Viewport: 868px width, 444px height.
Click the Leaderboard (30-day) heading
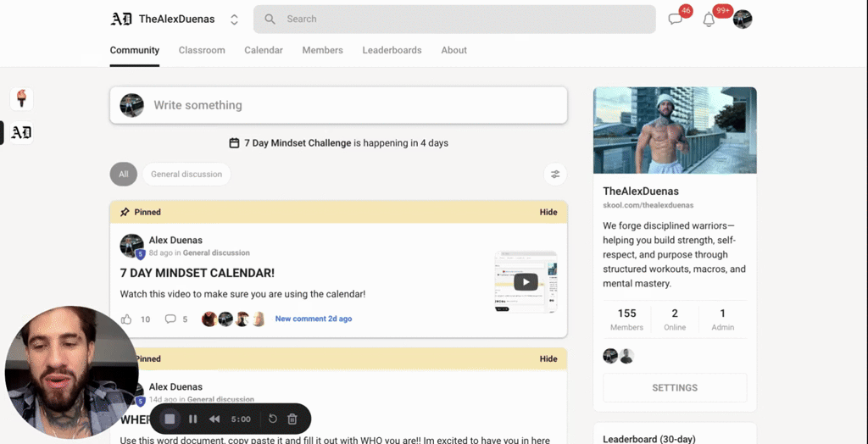(x=648, y=439)
